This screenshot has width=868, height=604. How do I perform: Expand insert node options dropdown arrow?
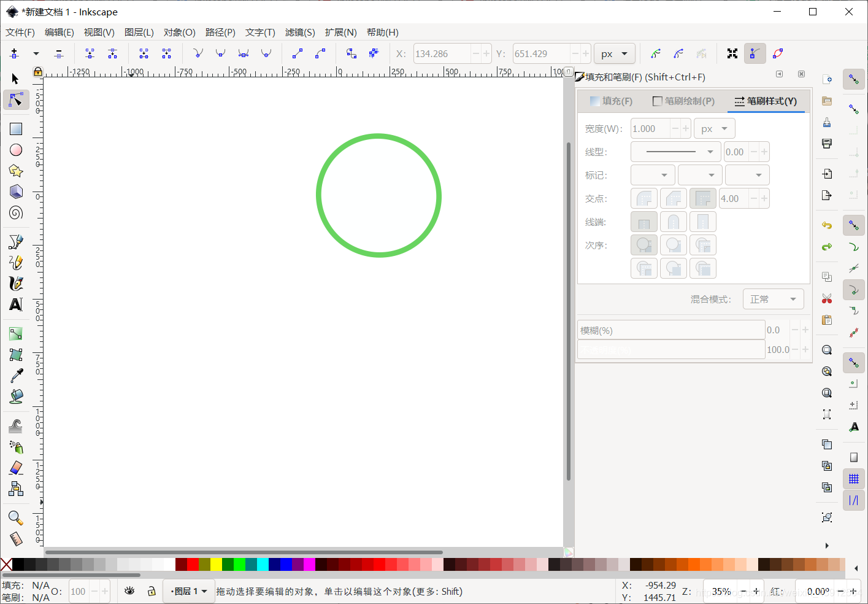pyautogui.click(x=36, y=54)
